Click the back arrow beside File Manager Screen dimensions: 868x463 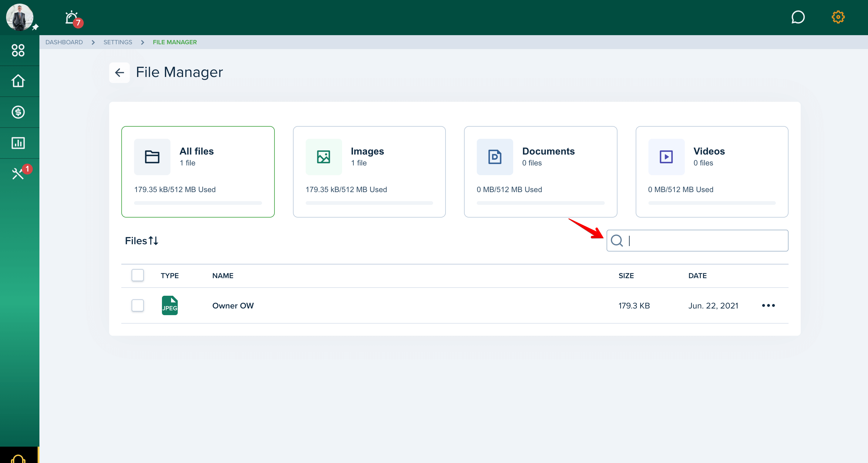click(119, 72)
